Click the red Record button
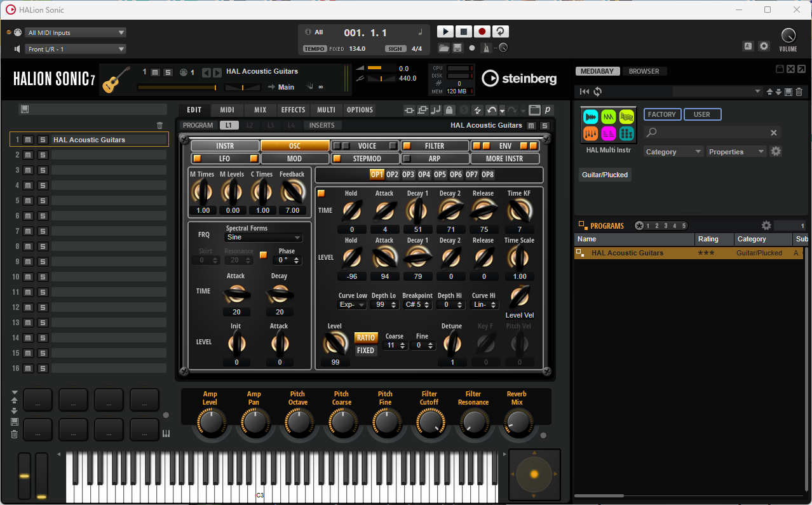Viewport: 812px width, 505px height. (x=482, y=32)
